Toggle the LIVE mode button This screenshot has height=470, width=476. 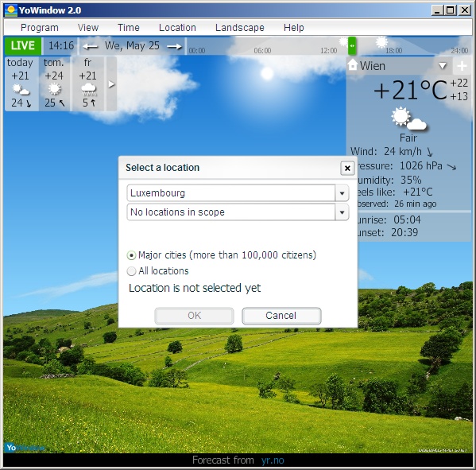tap(23, 46)
